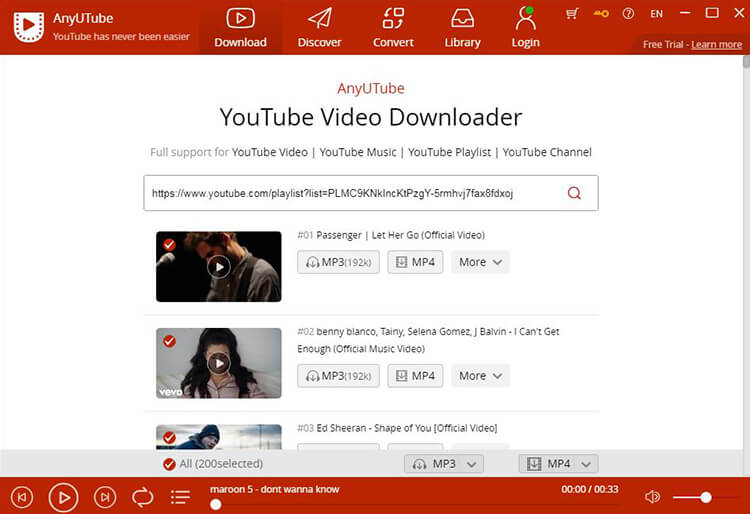Open the Library tab

[463, 28]
